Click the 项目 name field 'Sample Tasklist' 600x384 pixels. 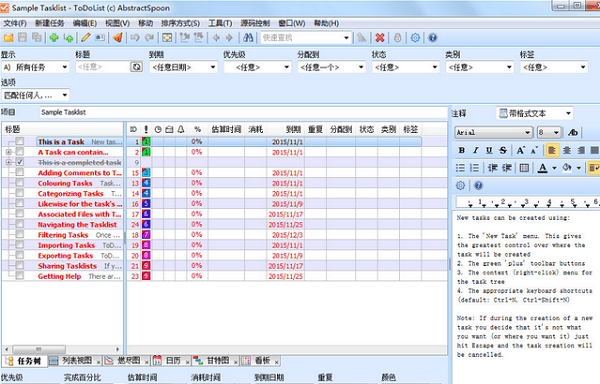coord(243,112)
